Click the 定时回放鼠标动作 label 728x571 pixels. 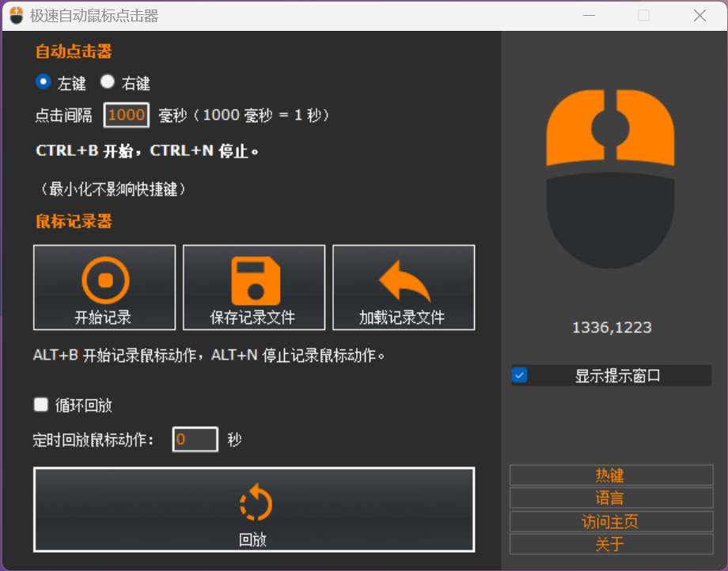pos(93,440)
